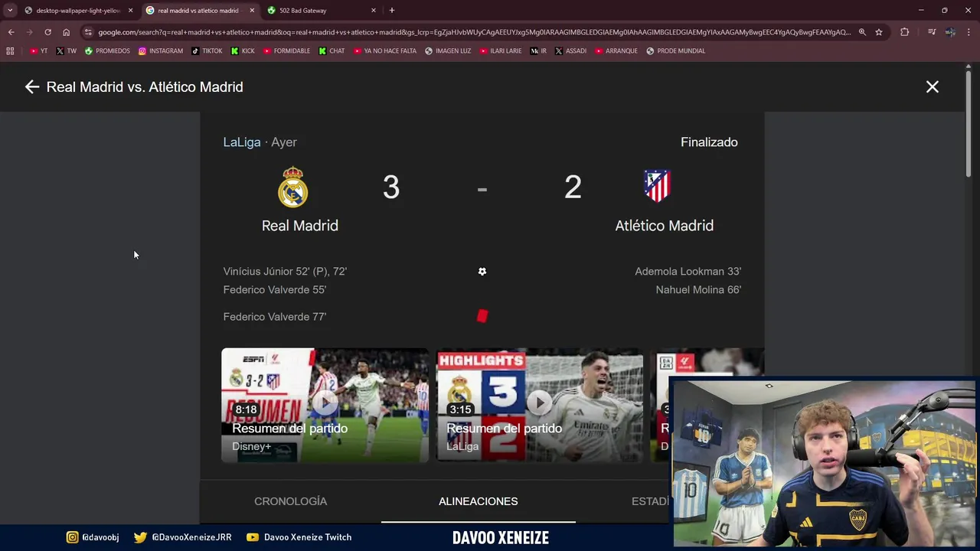
Task: Open the IR bookmark
Action: pos(538,51)
